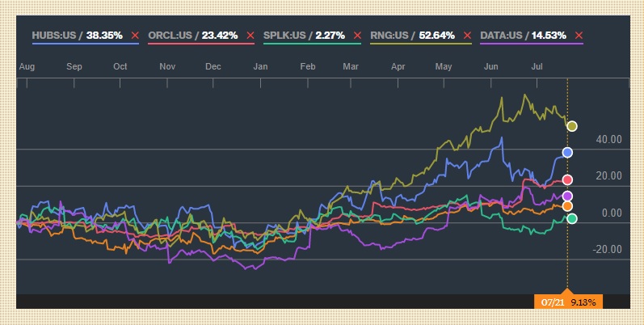
Task: Remove the HUBS:US series with its red X
Action: pos(134,36)
